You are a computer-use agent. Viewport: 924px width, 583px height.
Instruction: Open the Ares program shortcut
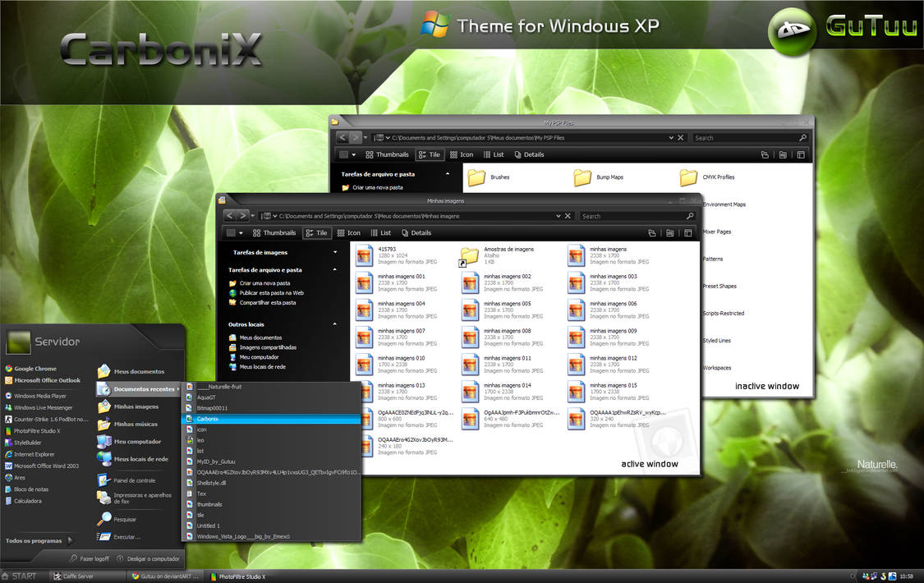pos(16,478)
